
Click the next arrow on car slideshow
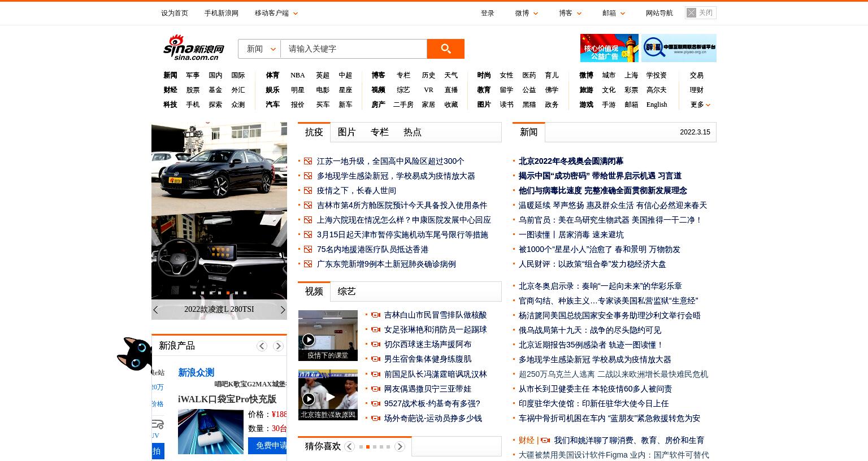[x=283, y=310]
